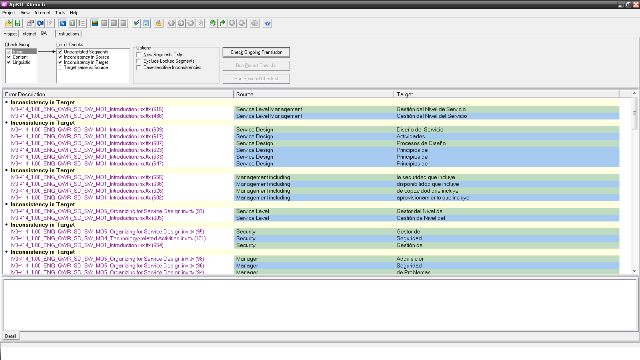Switch to the Instructions tab
This screenshot has height=360, width=640.
click(69, 34)
